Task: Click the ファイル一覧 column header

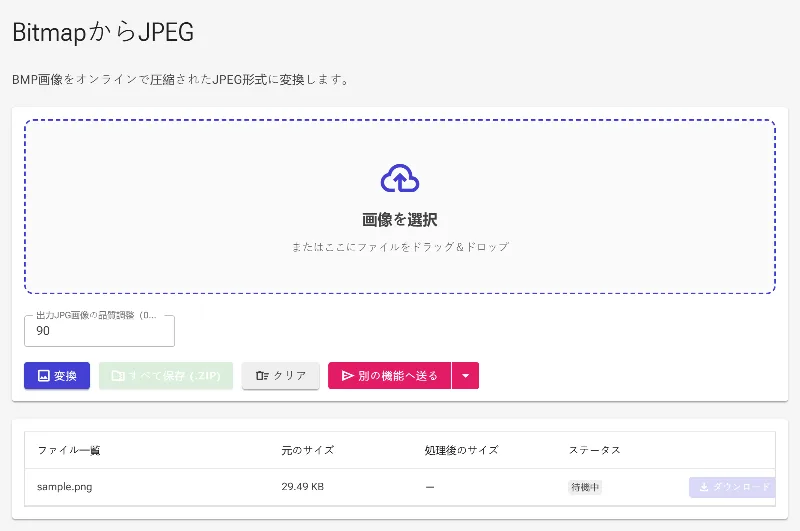Action: coord(69,450)
